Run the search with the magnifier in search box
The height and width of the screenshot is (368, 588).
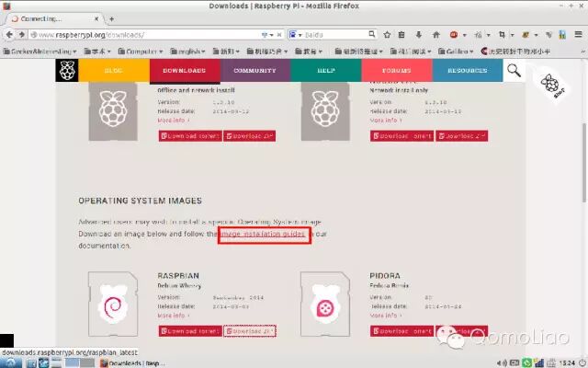[371, 34]
